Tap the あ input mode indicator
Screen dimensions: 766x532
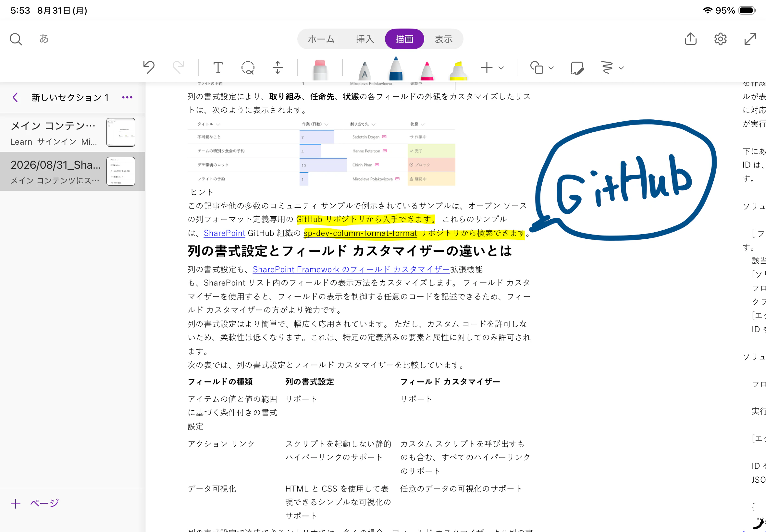pyautogui.click(x=44, y=39)
